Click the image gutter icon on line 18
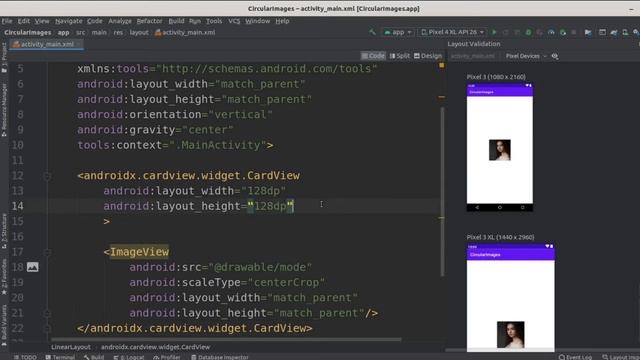640x360 pixels. 33,267
